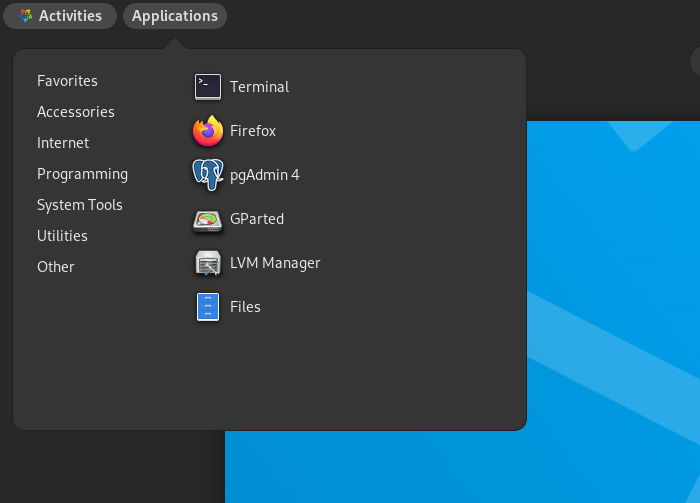Screen dimensions: 700x503
Task: Click the pgAdmin 4 elephant icon
Action: tap(207, 175)
